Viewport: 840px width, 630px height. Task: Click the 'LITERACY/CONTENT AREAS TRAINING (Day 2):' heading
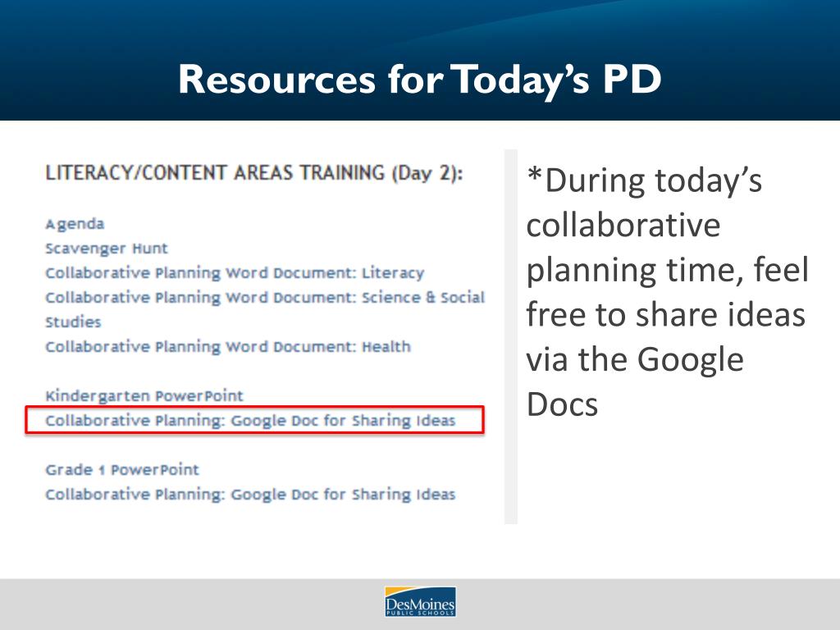254,174
